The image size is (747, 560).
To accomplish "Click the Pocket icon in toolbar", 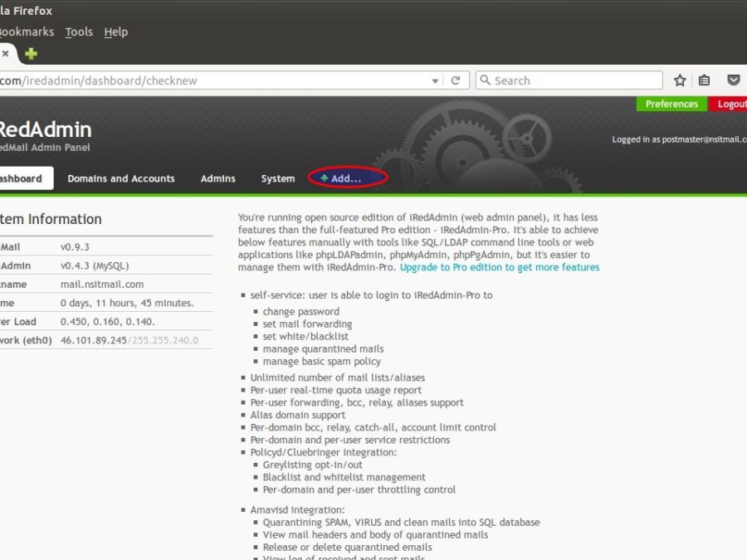I will pyautogui.click(x=734, y=80).
